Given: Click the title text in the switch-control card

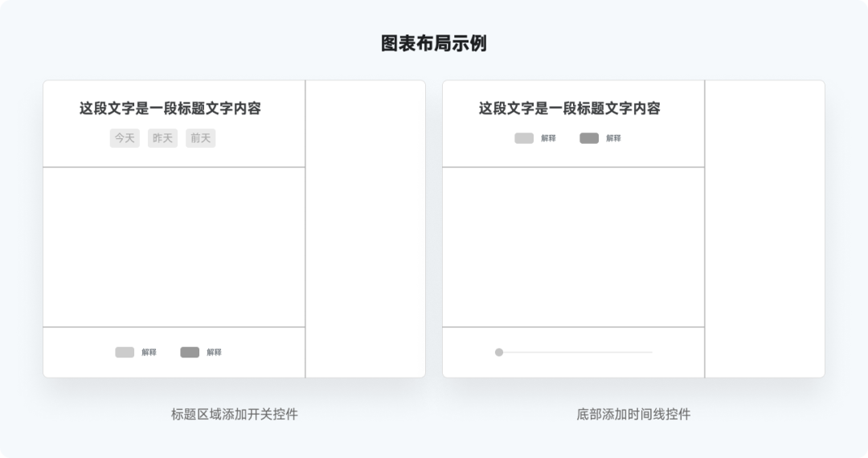Looking at the screenshot, I should [x=170, y=108].
